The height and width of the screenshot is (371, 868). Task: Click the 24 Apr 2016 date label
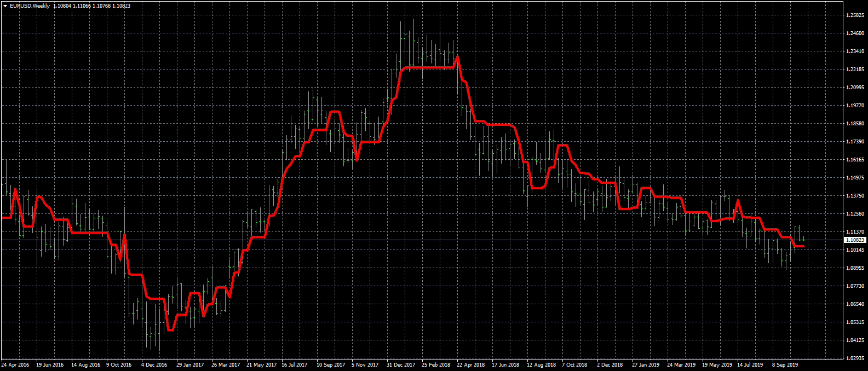point(15,364)
